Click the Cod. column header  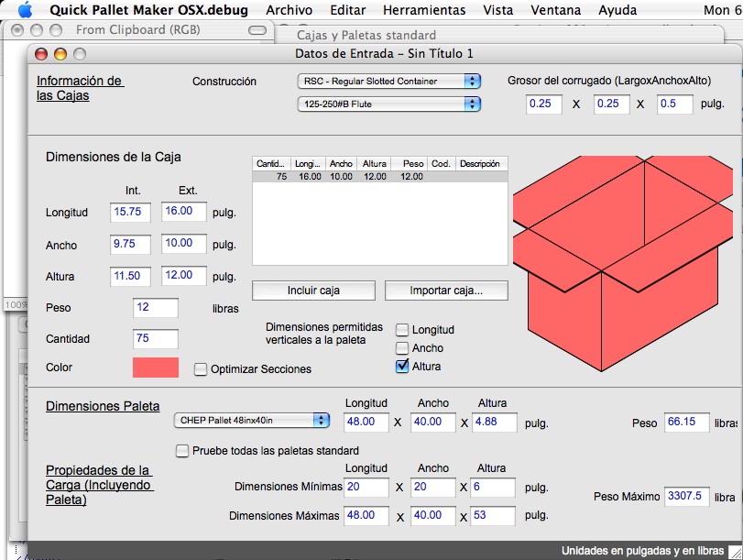(442, 163)
